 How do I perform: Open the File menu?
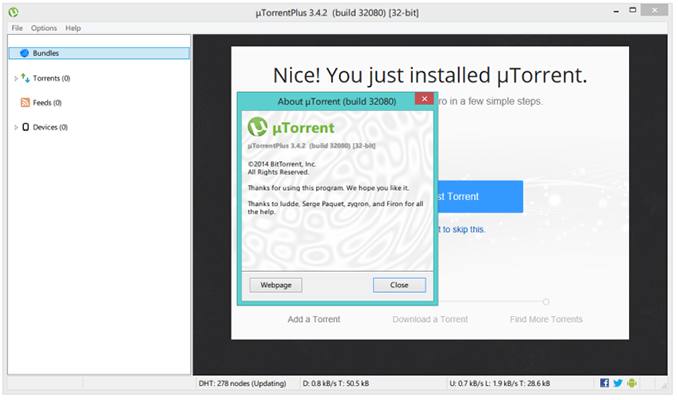(x=17, y=28)
